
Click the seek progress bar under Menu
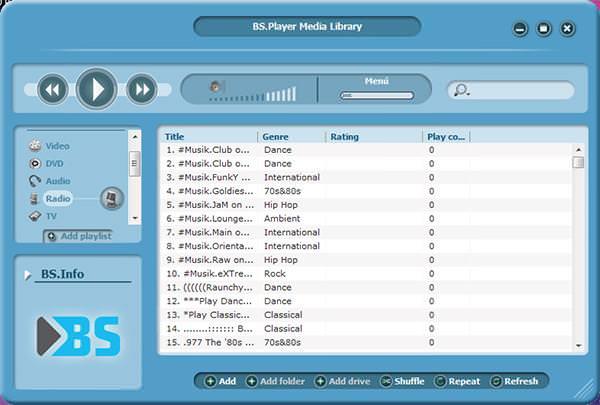377,95
